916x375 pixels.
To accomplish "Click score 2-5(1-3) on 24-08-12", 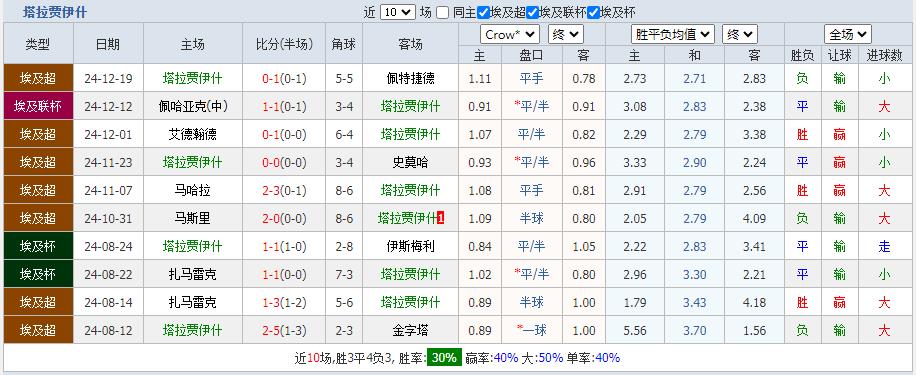I will coord(284,331).
